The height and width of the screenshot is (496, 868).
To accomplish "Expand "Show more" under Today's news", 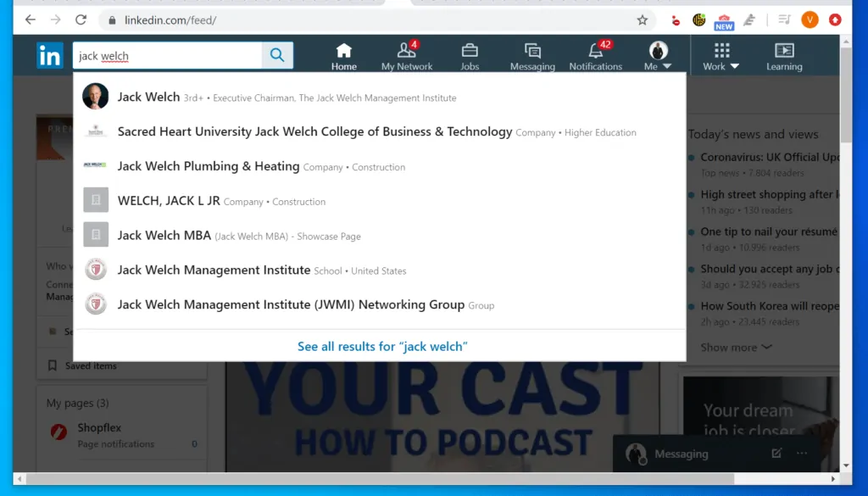I will 735,347.
